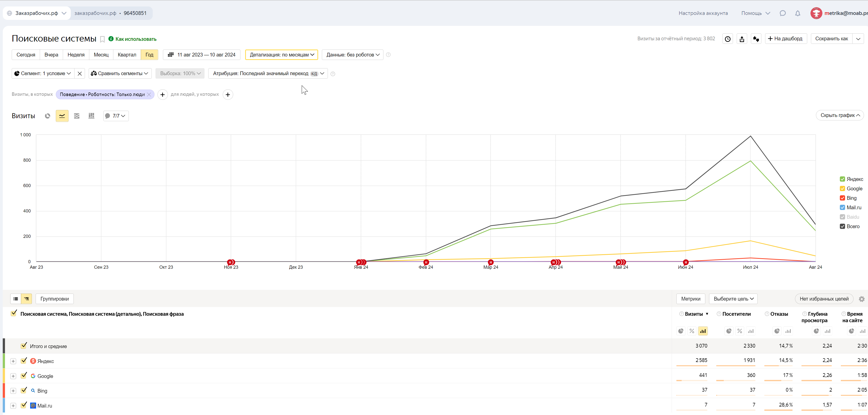Open table settings gear icon

[861, 299]
